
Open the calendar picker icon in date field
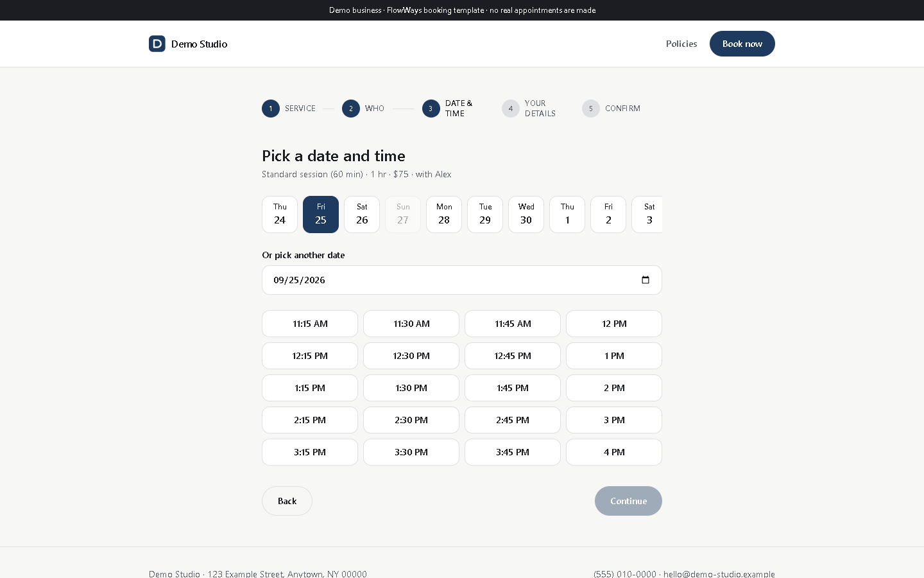tap(646, 280)
